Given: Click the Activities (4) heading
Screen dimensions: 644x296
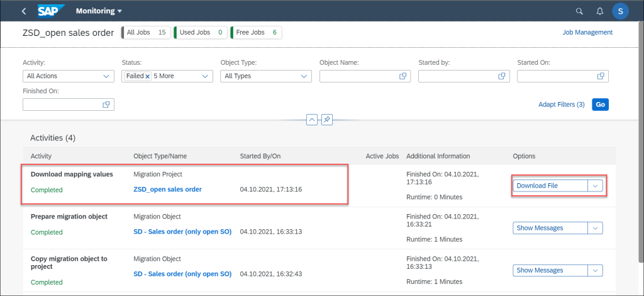Looking at the screenshot, I should pos(53,138).
